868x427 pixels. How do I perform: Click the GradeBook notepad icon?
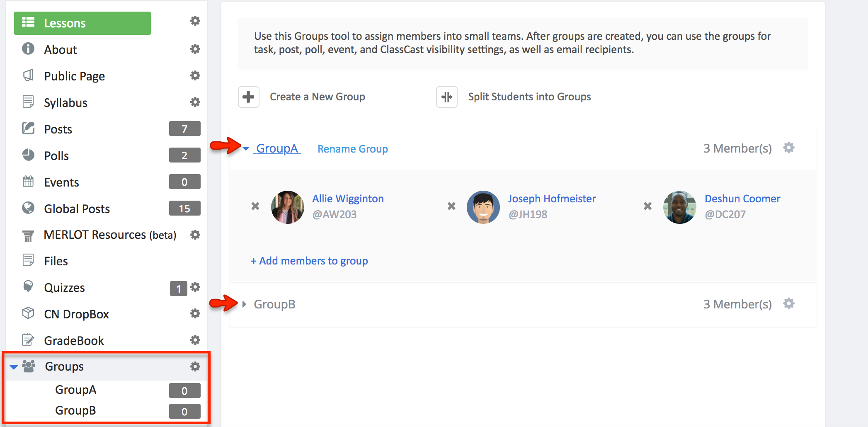point(28,340)
